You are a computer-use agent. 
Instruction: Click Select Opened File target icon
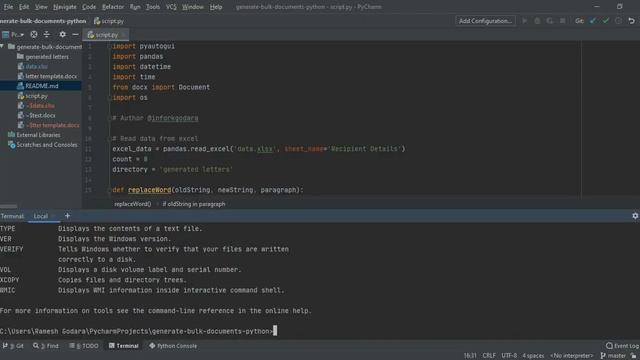[34, 35]
